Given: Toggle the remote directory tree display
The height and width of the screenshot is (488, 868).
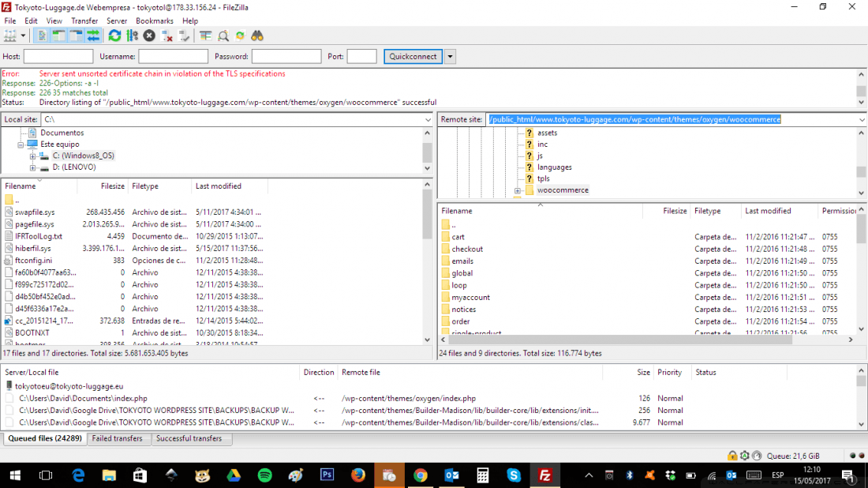Looking at the screenshot, I should point(76,36).
